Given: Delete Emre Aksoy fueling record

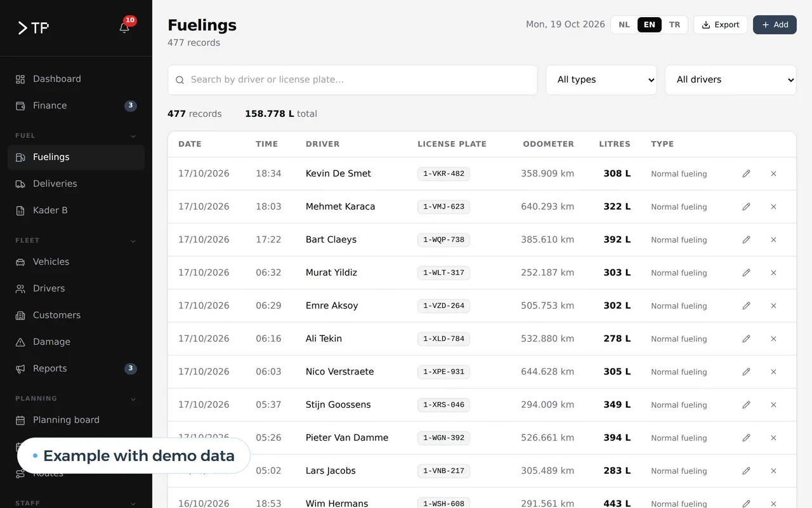Looking at the screenshot, I should 773,305.
